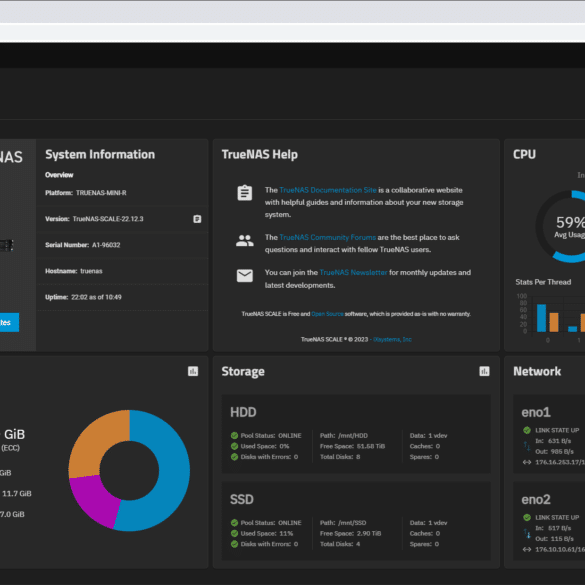
Task: Click Uptime 22:02 as of 10:49
Action: click(x=96, y=297)
